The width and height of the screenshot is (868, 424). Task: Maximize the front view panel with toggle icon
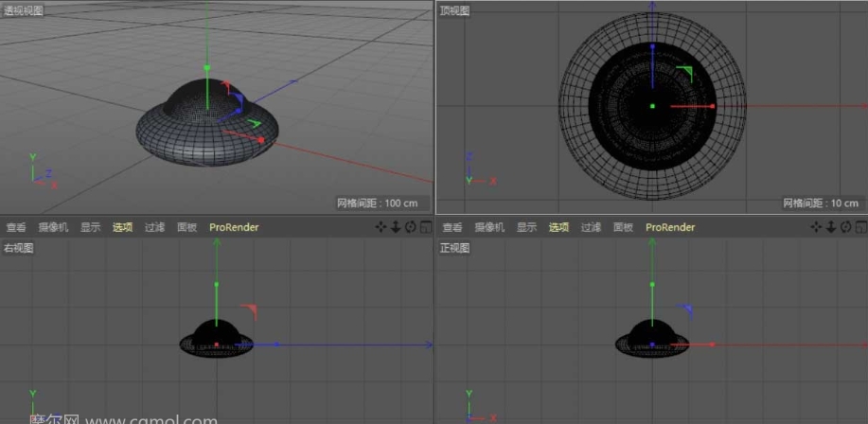(x=860, y=227)
